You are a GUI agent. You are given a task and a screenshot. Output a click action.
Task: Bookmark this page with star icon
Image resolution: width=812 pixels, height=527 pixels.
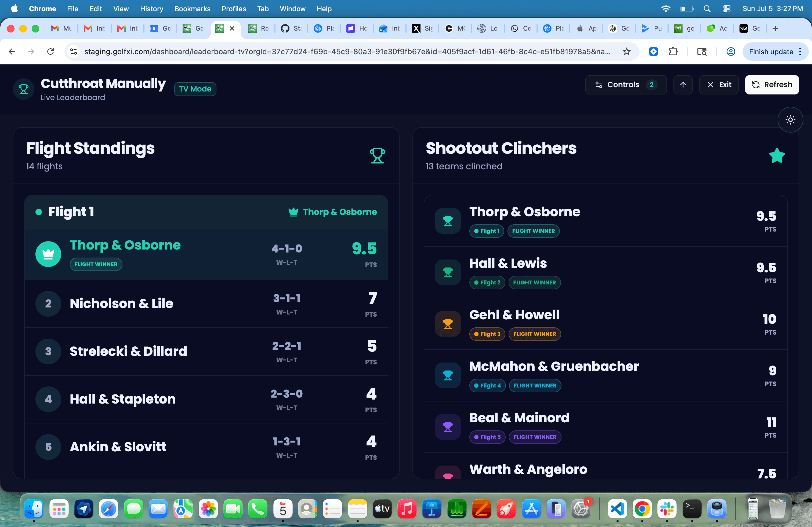626,52
